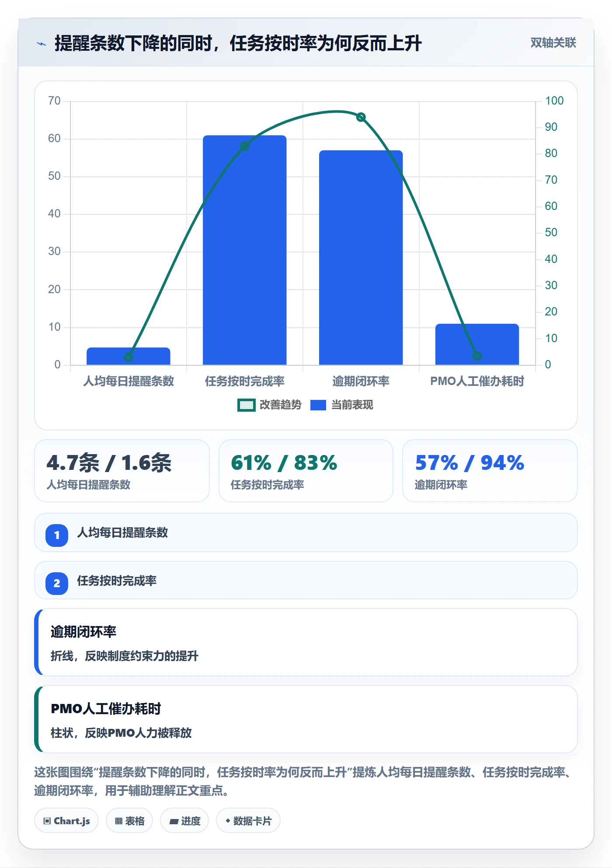Click the blue bar for PMO人工催办耗时
This screenshot has height=868, width=612.
pos(477,344)
